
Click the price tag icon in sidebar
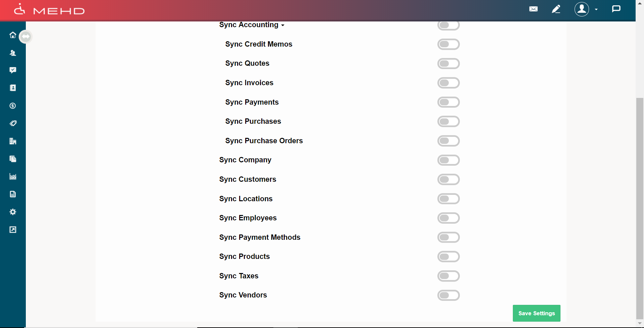tap(13, 123)
